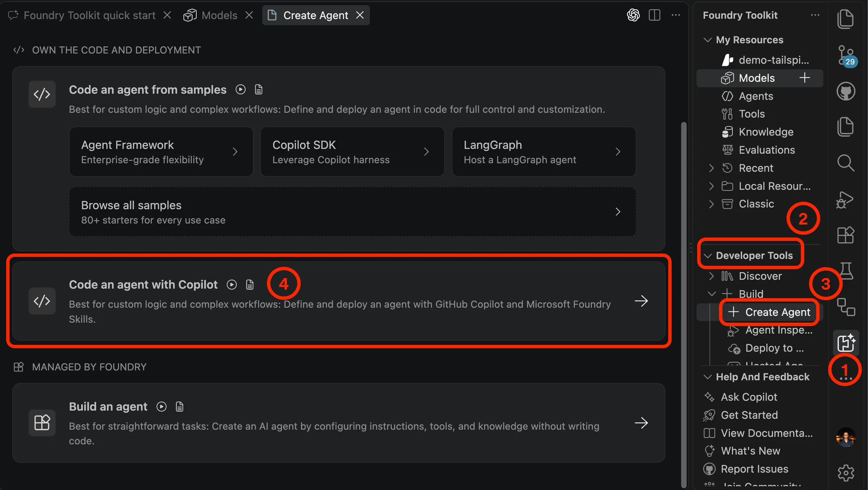
Task: Collapse the Developer Tools section
Action: (x=707, y=256)
